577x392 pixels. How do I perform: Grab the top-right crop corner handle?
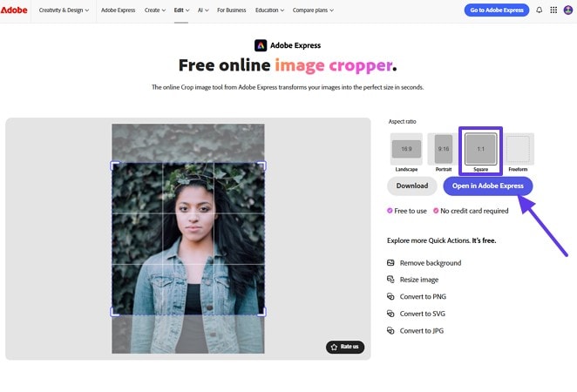tap(261, 166)
